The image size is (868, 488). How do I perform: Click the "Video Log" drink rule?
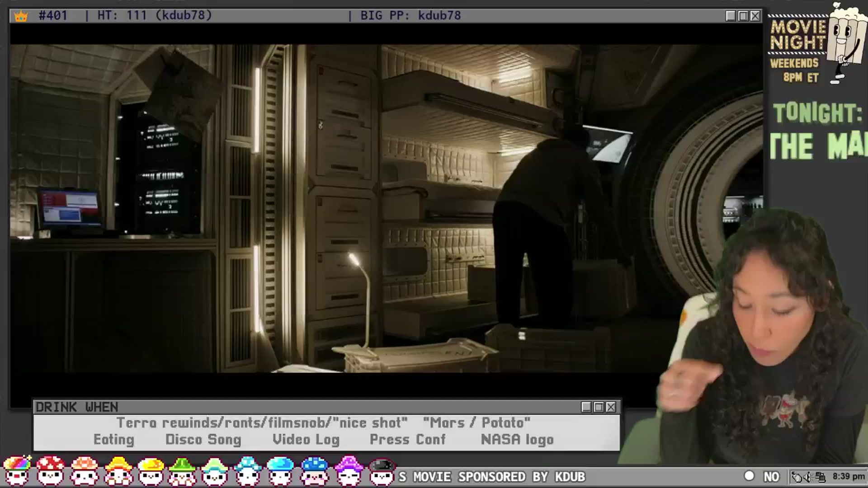[306, 440]
